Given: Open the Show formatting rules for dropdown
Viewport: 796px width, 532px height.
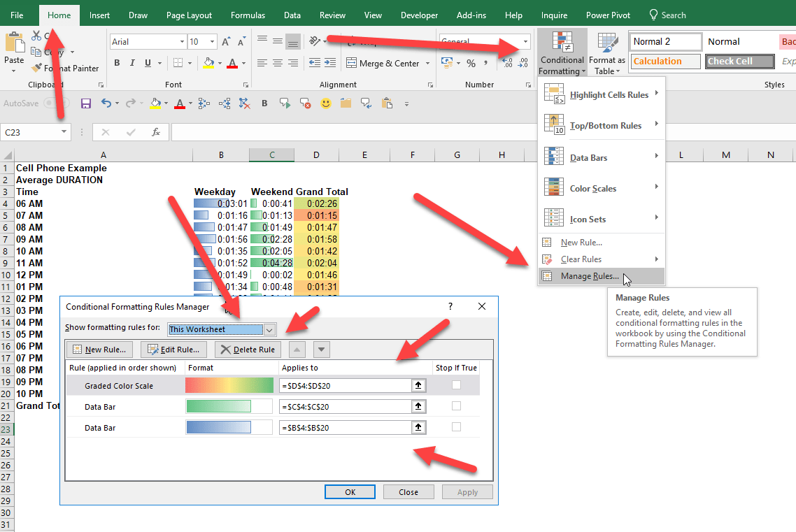Looking at the screenshot, I should point(270,329).
